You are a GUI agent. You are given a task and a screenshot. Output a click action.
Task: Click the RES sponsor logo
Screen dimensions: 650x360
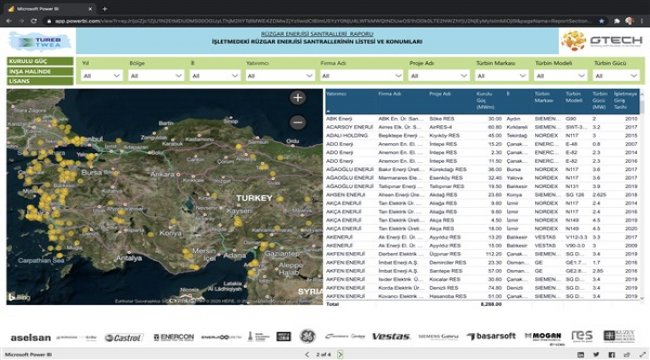pyautogui.click(x=582, y=336)
